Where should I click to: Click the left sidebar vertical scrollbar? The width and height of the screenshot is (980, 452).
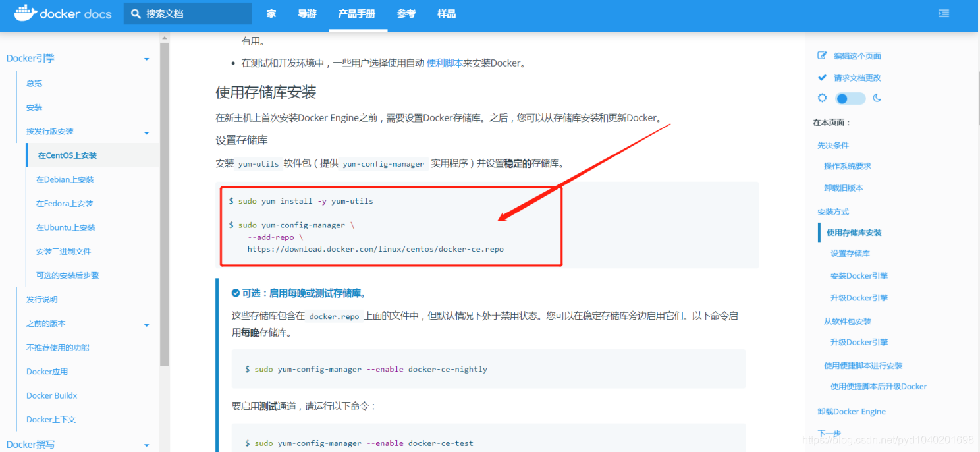165,204
